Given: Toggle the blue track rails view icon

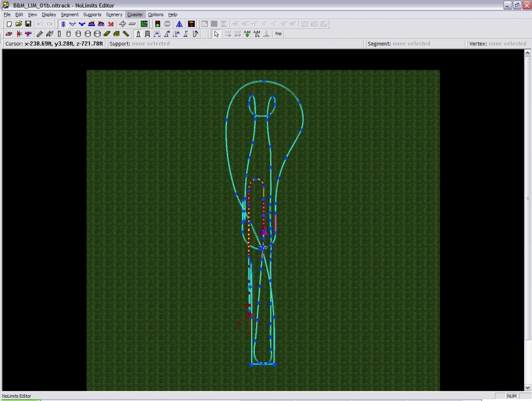Looking at the screenshot, I should tap(63, 24).
